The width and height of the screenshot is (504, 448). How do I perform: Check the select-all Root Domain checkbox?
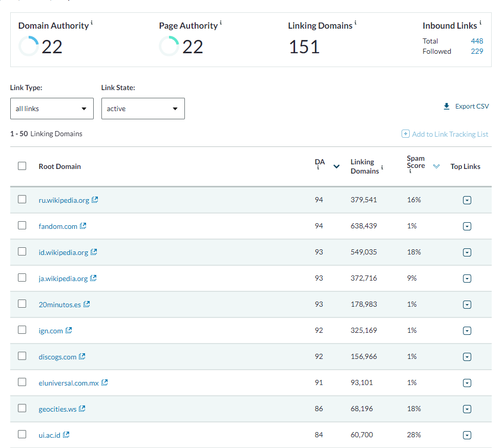[x=22, y=166]
